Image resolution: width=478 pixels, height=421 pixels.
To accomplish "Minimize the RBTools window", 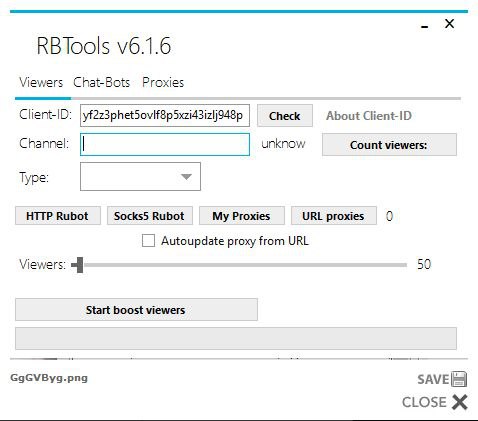I will point(424,27).
